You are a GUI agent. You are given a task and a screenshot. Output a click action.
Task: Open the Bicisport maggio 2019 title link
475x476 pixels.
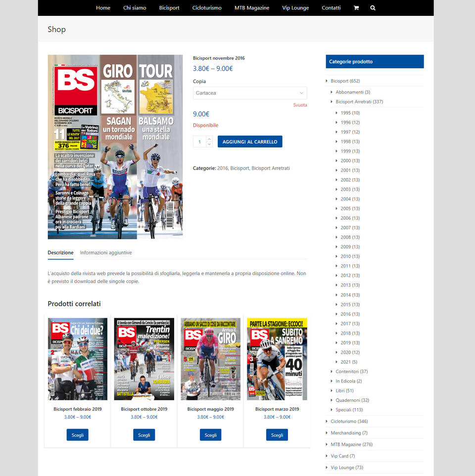(x=210, y=409)
